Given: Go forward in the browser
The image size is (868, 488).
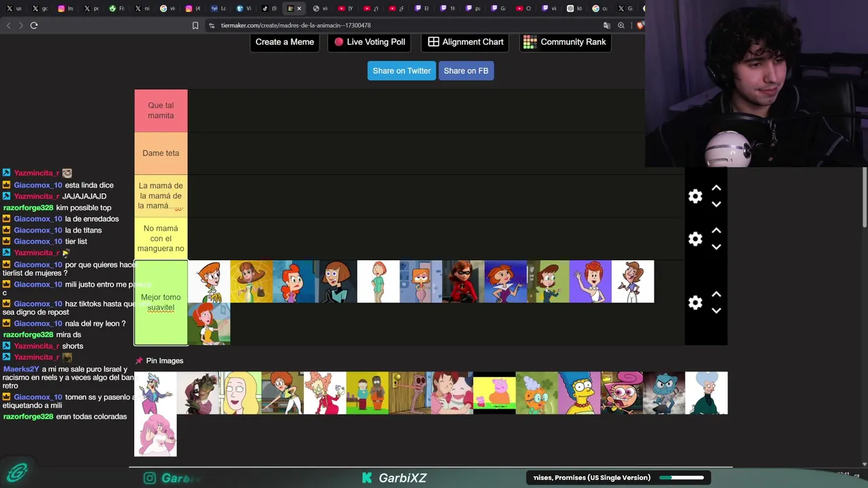Looking at the screenshot, I should [x=21, y=26].
